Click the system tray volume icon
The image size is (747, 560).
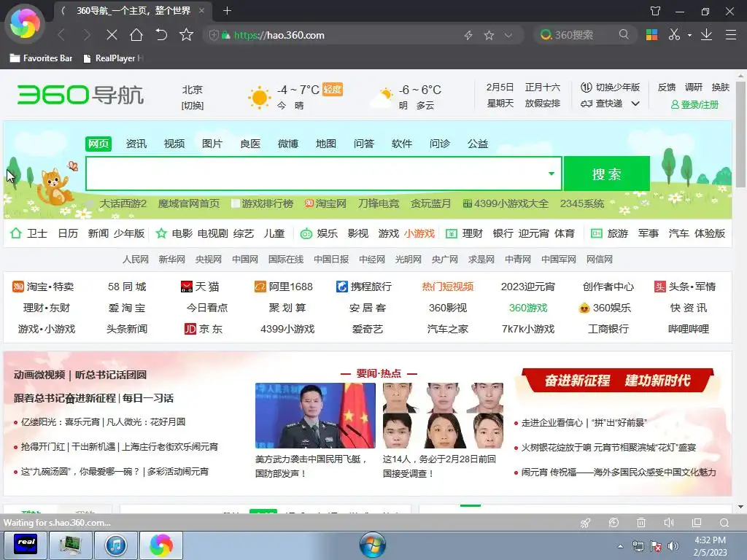click(x=673, y=546)
